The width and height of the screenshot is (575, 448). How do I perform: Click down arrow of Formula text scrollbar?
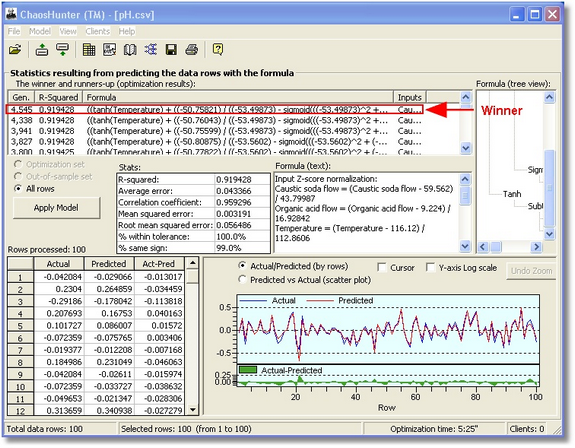point(465,246)
